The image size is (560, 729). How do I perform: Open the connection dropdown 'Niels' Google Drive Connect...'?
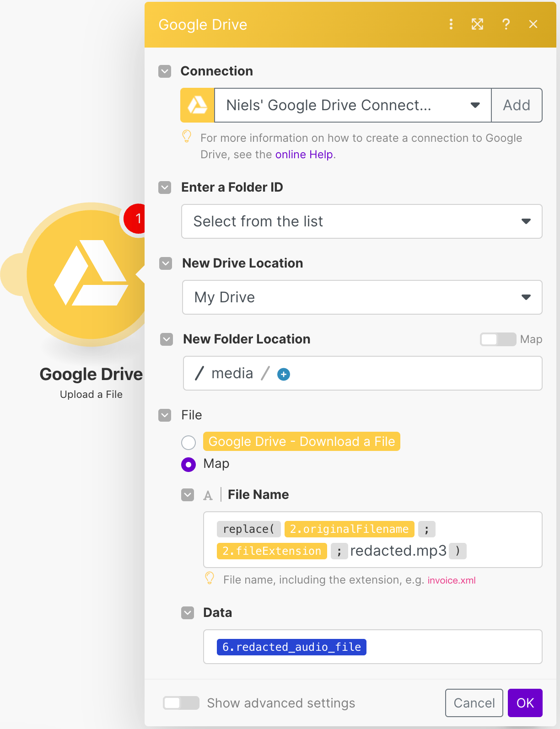[x=353, y=105]
